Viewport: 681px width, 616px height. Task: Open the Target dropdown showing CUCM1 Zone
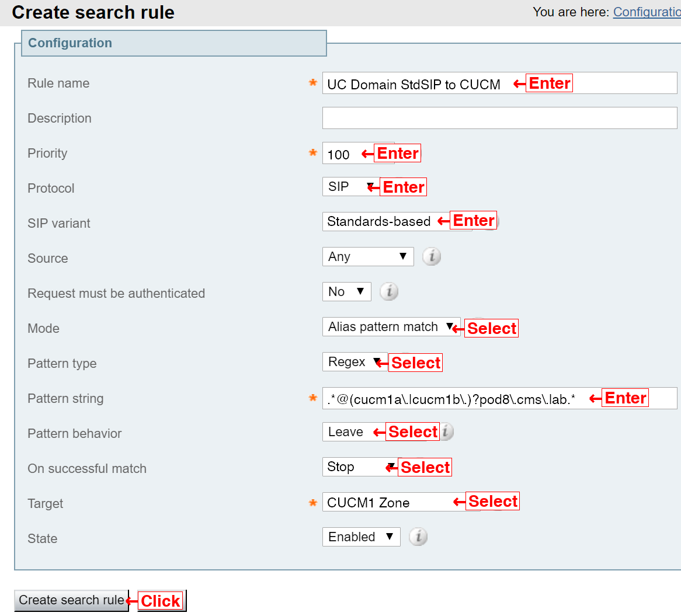click(x=401, y=502)
